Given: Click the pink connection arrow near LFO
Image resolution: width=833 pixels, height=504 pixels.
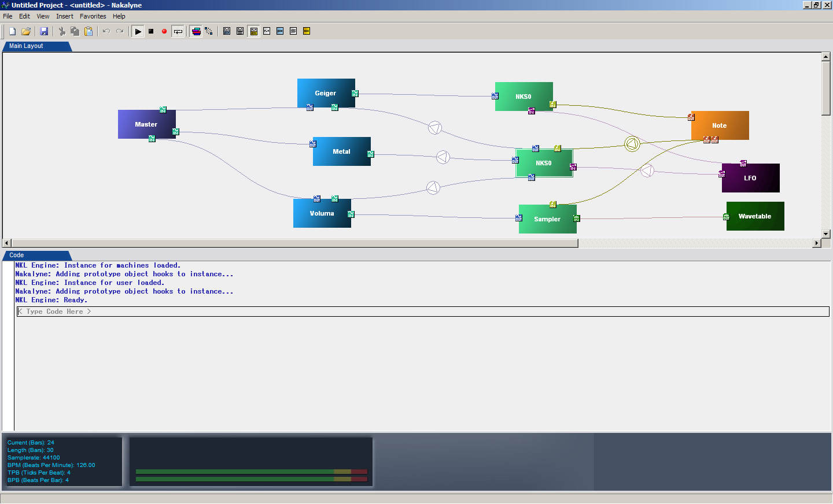Looking at the screenshot, I should 647,171.
